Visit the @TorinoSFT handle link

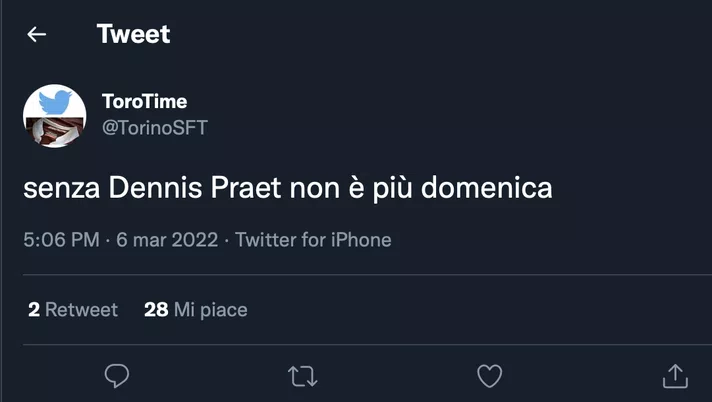[154, 127]
